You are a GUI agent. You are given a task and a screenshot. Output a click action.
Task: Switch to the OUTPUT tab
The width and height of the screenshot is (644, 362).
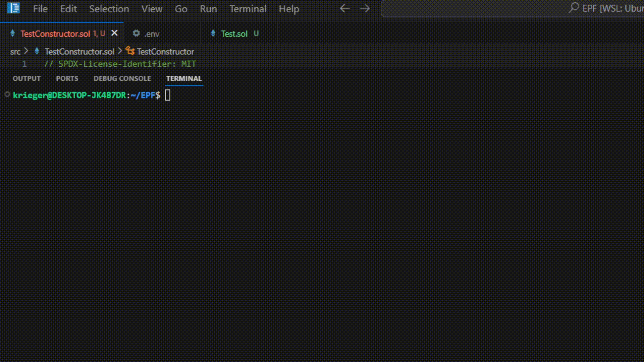26,78
